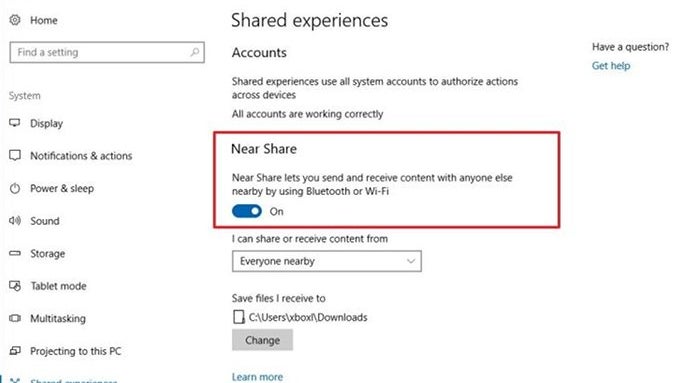The image size is (680, 383).
Task: Go to Power & sleep settings
Action: pyautogui.click(x=62, y=188)
